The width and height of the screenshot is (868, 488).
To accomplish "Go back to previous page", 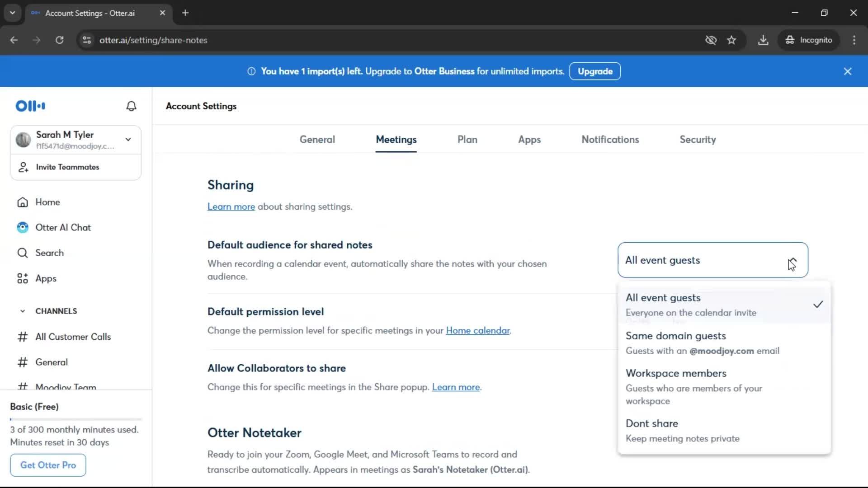I will (x=14, y=40).
